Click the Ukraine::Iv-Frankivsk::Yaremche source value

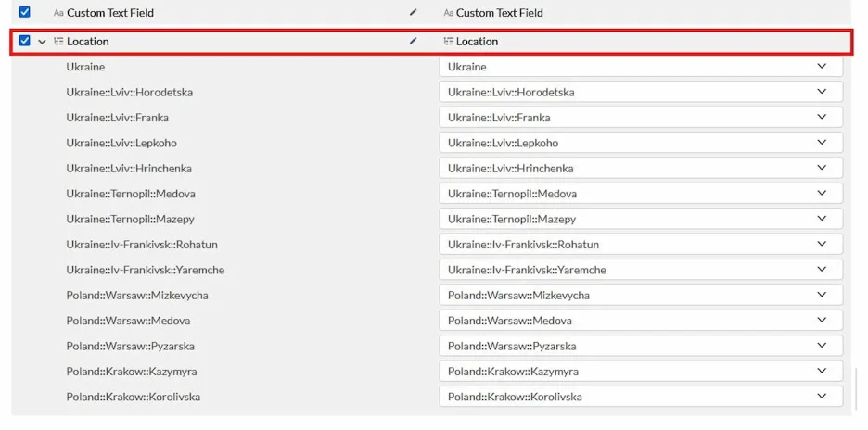pos(145,270)
